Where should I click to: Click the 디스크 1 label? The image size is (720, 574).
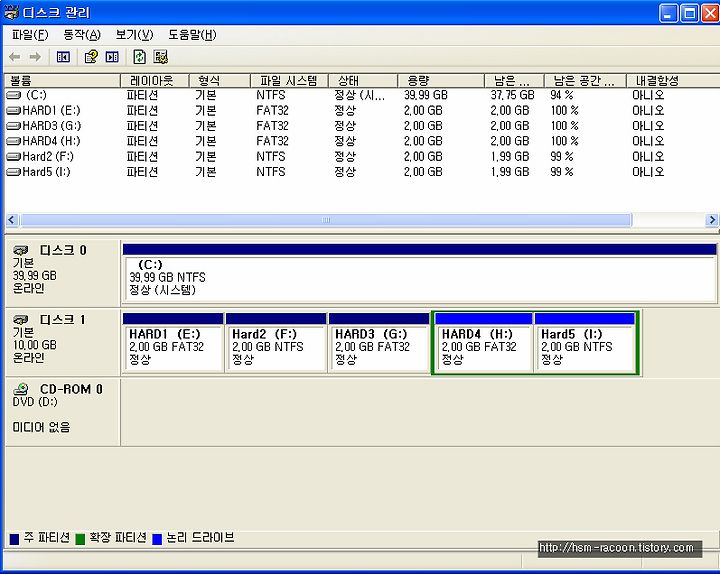click(x=63, y=319)
